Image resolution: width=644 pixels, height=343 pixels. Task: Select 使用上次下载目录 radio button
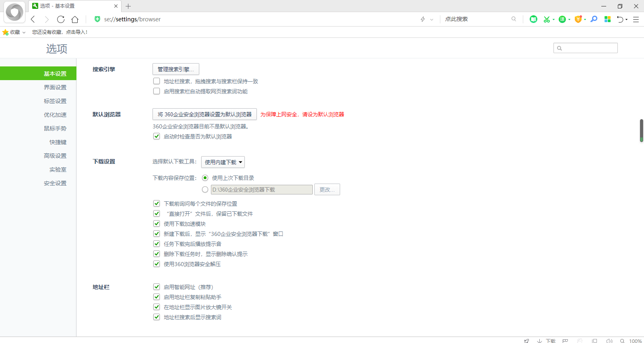point(205,178)
